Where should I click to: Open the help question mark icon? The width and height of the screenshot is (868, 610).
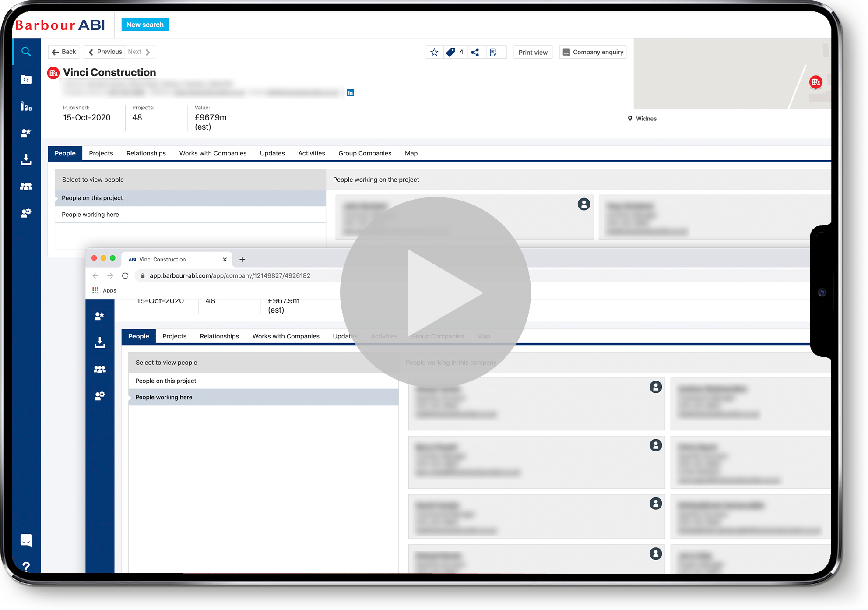26,567
